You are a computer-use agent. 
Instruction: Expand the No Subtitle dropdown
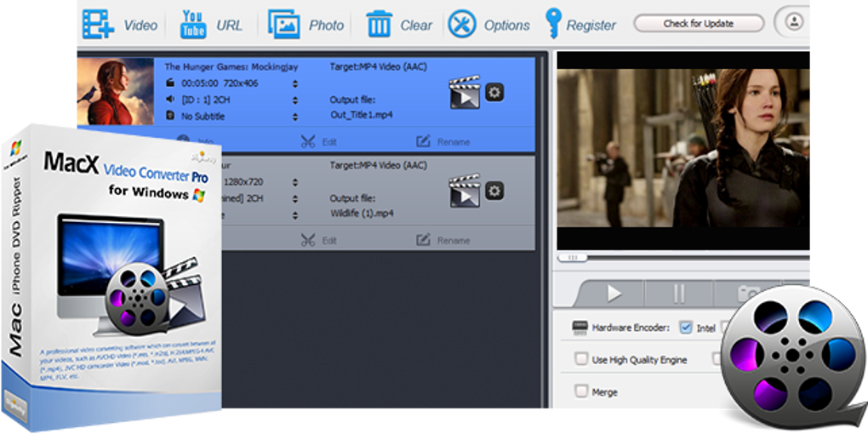click(295, 117)
